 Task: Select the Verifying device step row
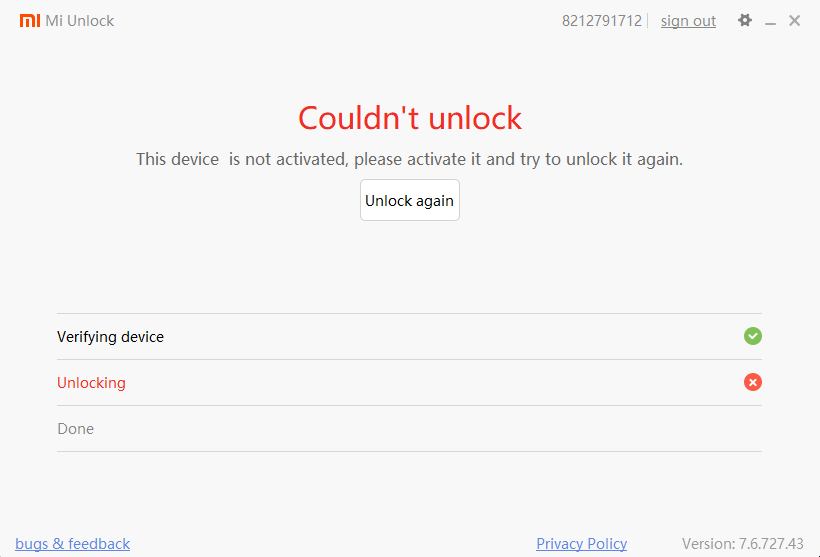(x=409, y=337)
